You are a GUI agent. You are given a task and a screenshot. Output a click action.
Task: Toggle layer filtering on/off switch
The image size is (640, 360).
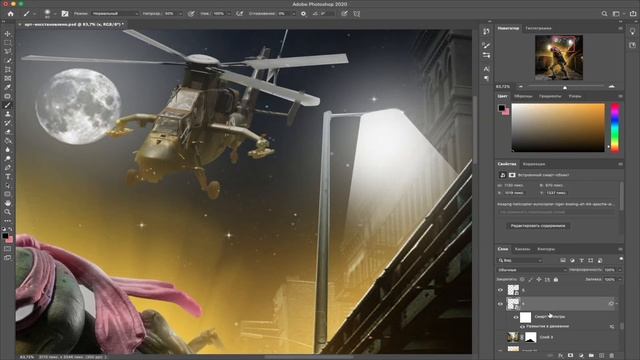[621, 259]
